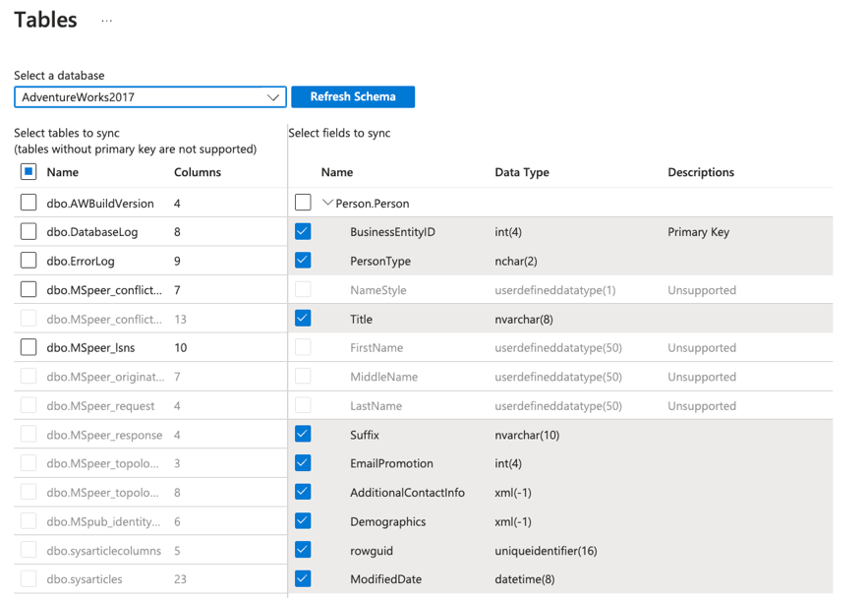
Task: Click the datetime(8) data type value
Action: 525,579
